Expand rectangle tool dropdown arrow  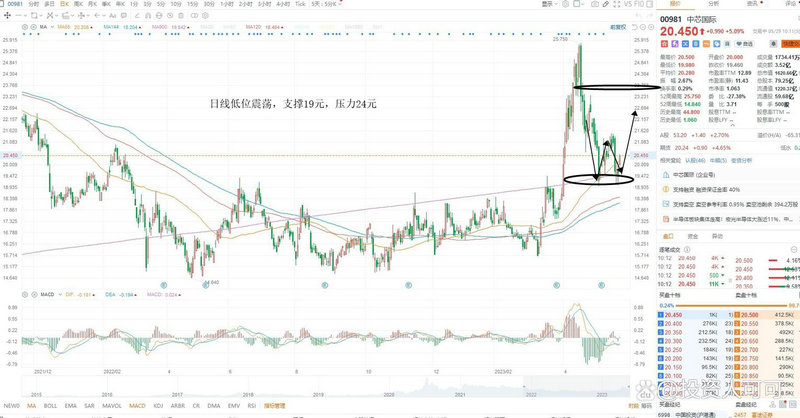(x=41, y=16)
